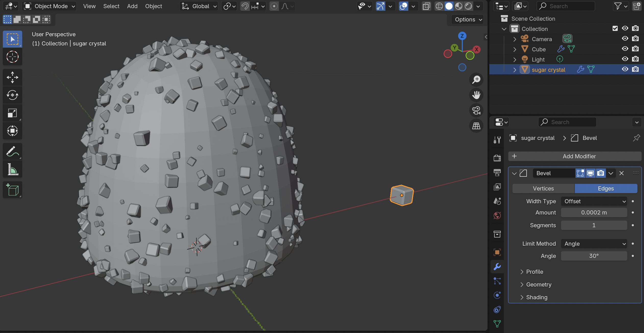Select the Rotate tool

click(x=12, y=95)
